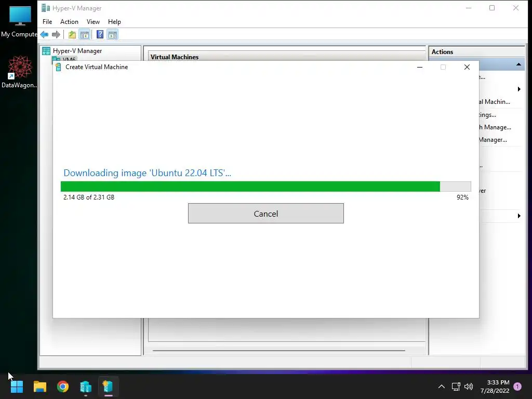This screenshot has width=532, height=399.
Task: Click the Hyper-V Manager tree icon
Action: [x=46, y=51]
